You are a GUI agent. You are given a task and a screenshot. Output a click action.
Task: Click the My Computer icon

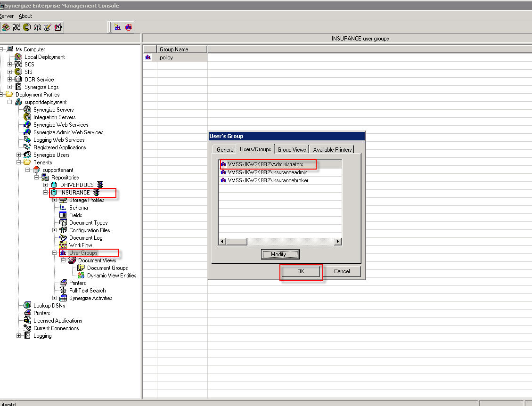(10, 49)
